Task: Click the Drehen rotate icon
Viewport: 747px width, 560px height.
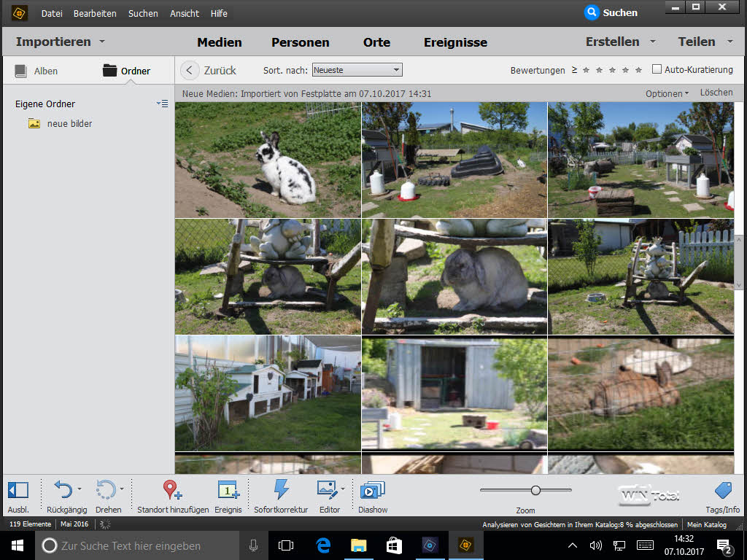Action: (x=106, y=489)
